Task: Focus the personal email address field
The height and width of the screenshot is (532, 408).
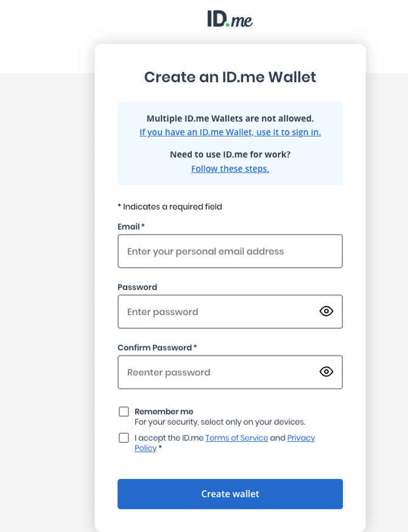Action: [x=230, y=251]
